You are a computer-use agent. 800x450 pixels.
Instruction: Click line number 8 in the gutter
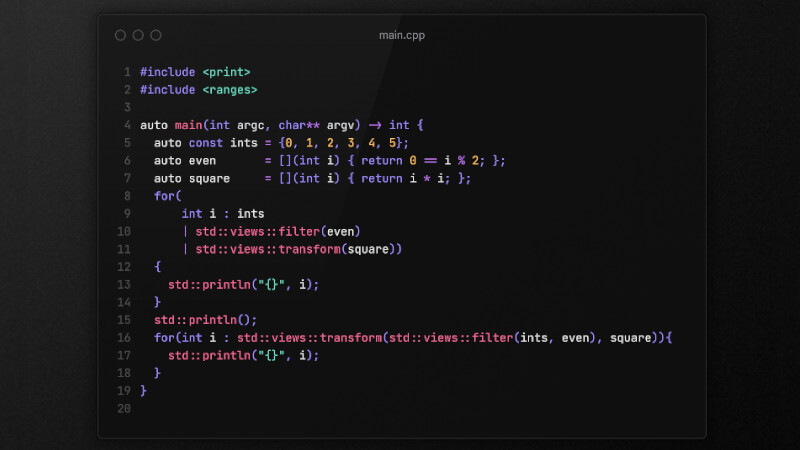(127, 196)
